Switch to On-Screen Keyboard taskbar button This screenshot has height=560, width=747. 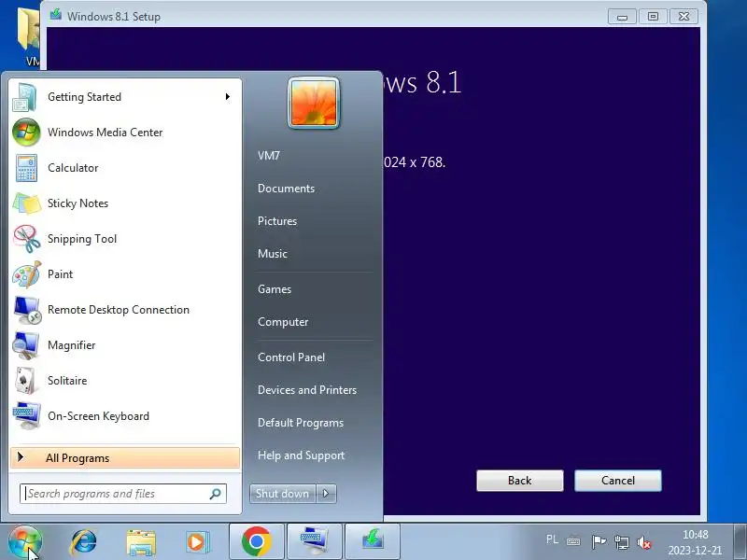pos(314,542)
